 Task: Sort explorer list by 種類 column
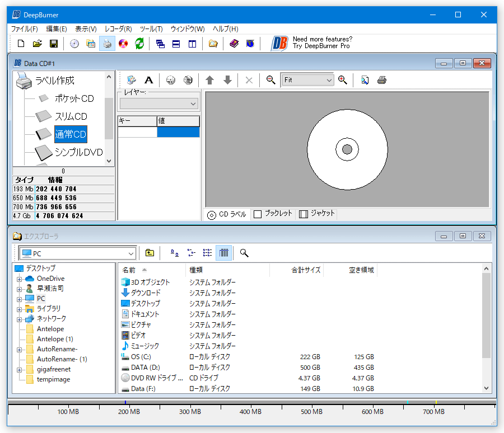click(227, 270)
